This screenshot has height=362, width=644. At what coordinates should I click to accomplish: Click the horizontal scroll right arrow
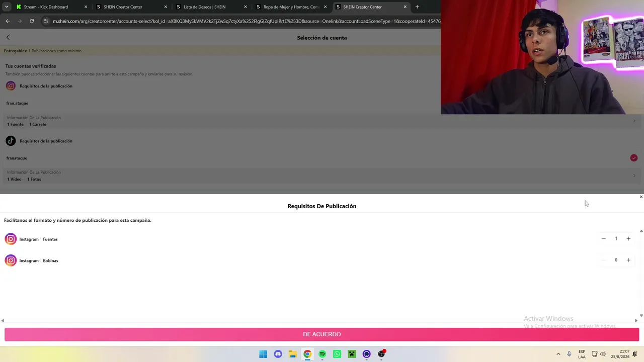(x=636, y=320)
